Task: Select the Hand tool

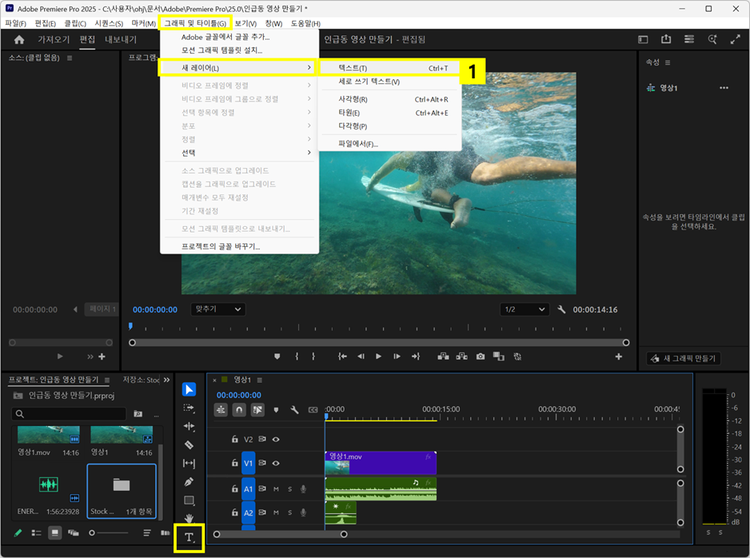Action: coord(189,518)
